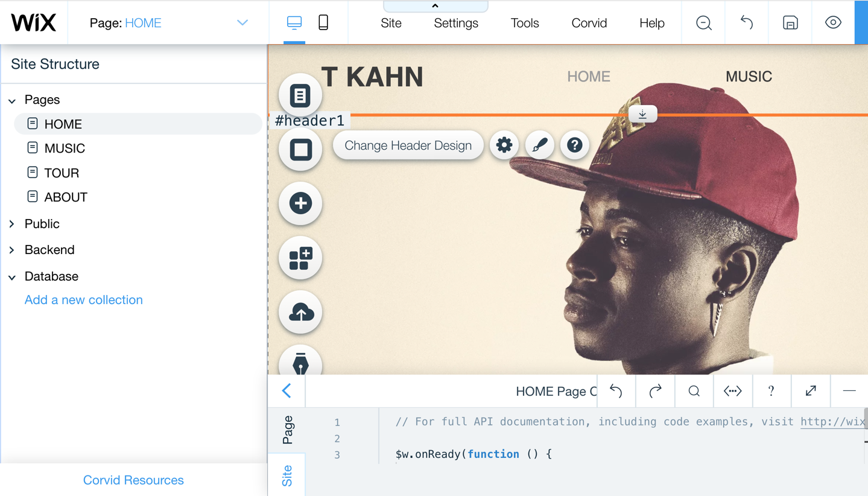The height and width of the screenshot is (496, 868).
Task: Open header settings via gear icon
Action: pyautogui.click(x=504, y=145)
